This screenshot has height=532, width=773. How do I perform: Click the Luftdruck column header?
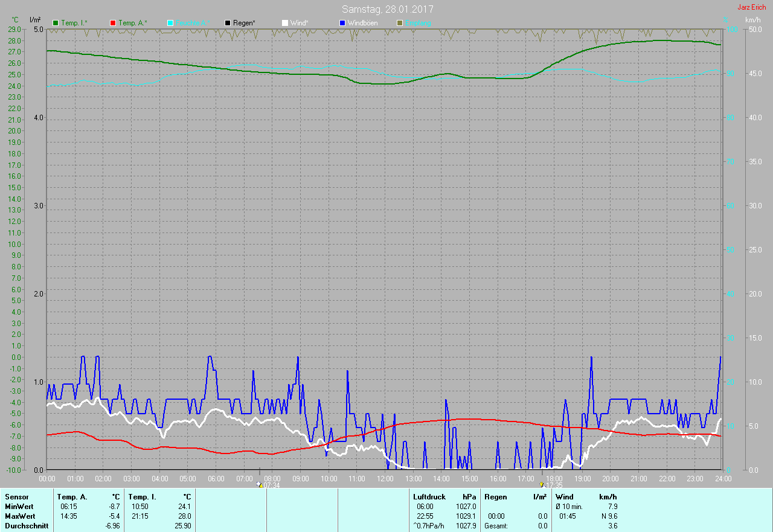pyautogui.click(x=429, y=497)
